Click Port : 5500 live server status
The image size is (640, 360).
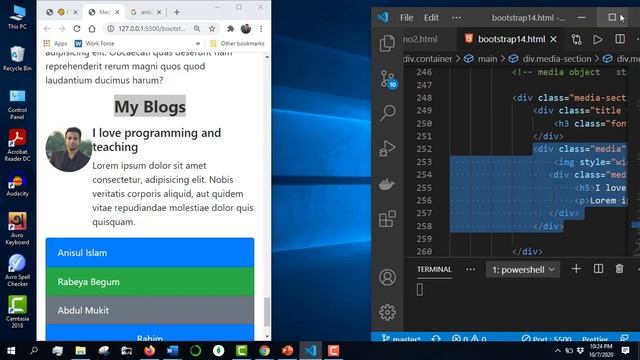point(547,338)
